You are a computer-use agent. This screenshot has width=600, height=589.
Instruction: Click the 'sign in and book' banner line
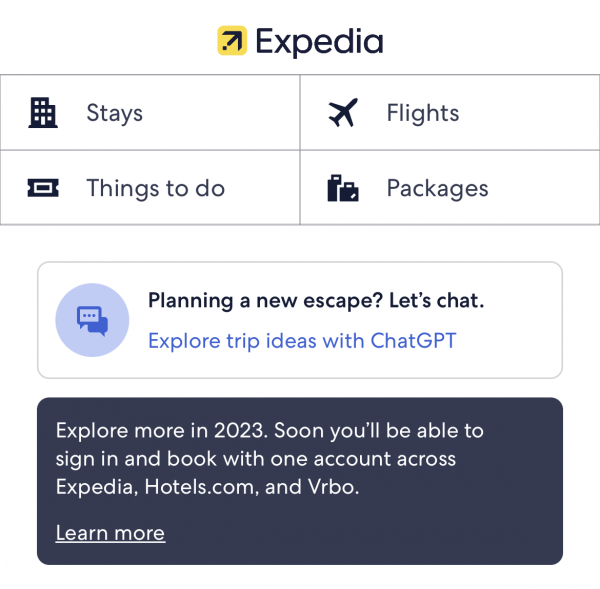coord(256,459)
